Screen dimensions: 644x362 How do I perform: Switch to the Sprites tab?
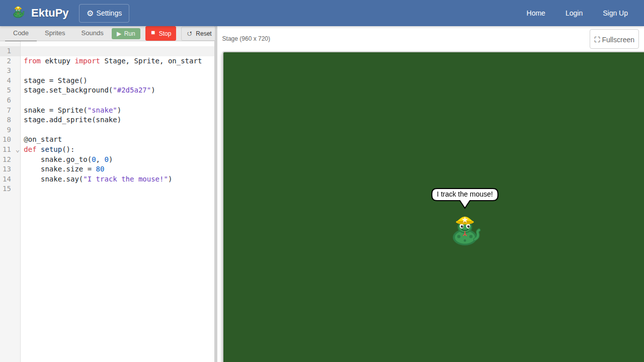[55, 33]
